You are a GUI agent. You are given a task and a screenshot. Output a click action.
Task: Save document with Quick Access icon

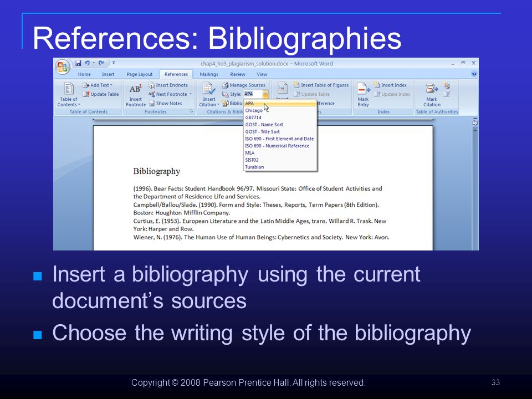click(78, 63)
